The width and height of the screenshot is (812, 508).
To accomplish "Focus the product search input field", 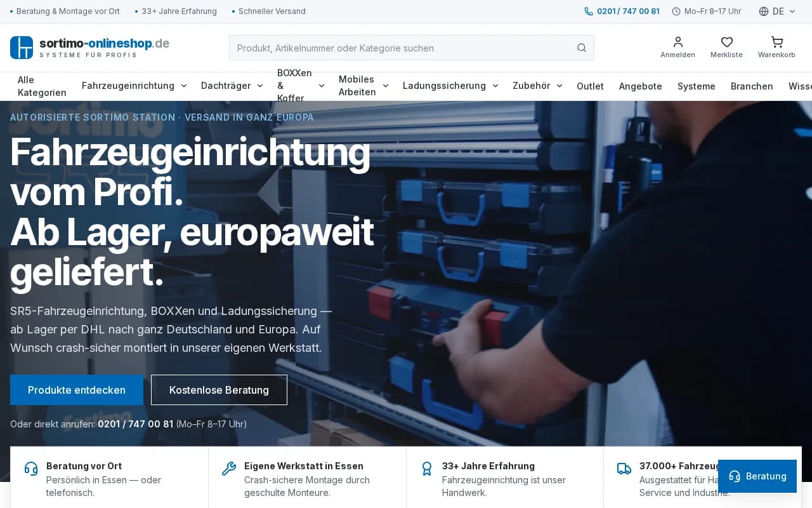I will (x=412, y=48).
